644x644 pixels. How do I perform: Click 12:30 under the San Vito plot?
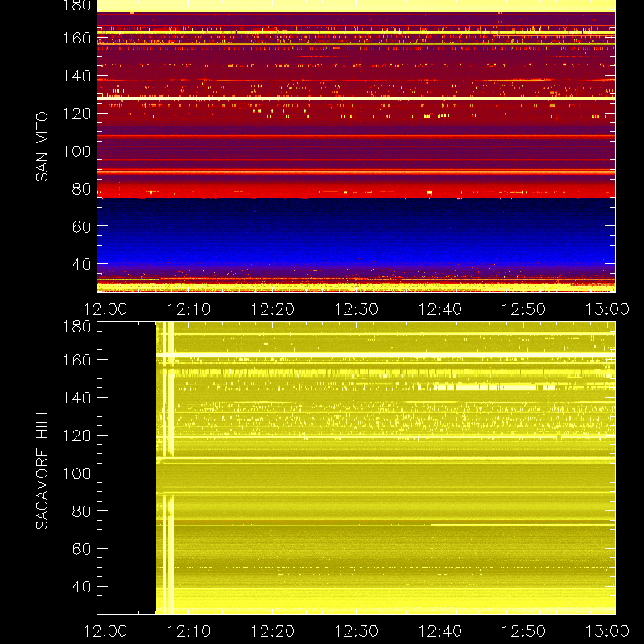(x=356, y=309)
